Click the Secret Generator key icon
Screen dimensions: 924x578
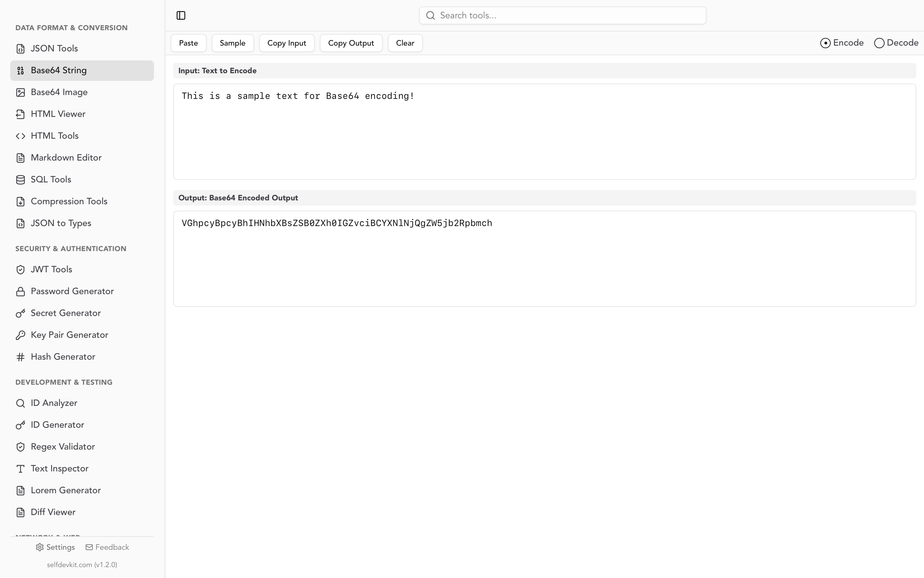[21, 313]
